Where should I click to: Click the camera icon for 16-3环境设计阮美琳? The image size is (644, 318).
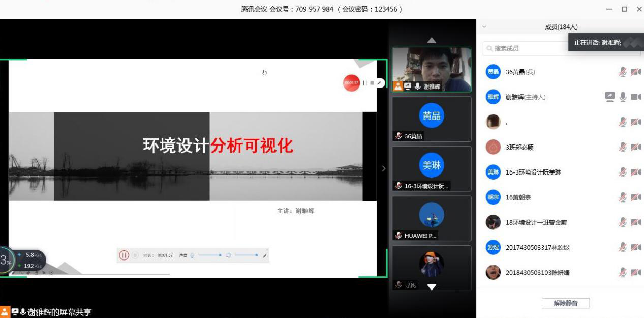[636, 172]
